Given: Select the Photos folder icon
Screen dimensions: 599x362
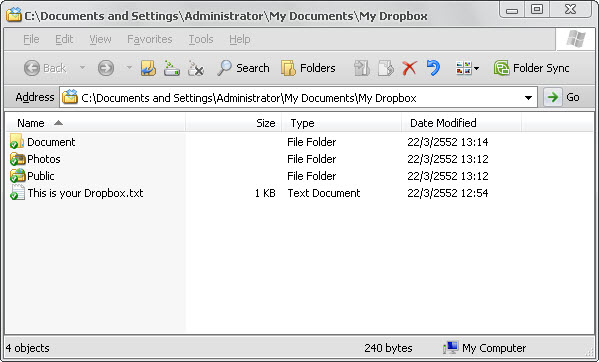Looking at the screenshot, I should [17, 159].
